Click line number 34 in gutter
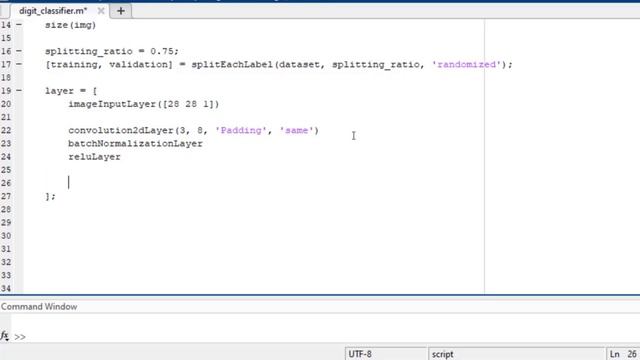Viewport: 640px width, 360px height. (x=6, y=288)
